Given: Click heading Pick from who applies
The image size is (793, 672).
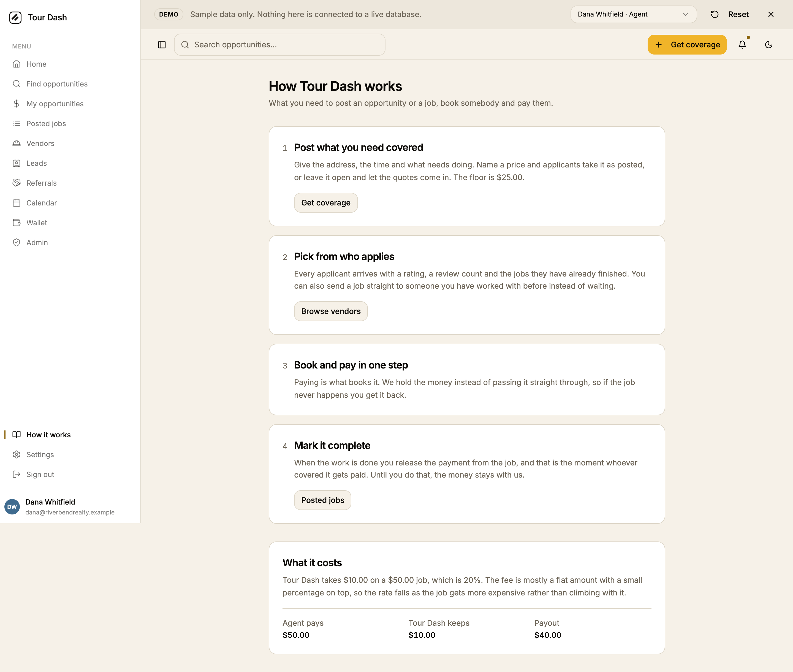Looking at the screenshot, I should coord(344,256).
